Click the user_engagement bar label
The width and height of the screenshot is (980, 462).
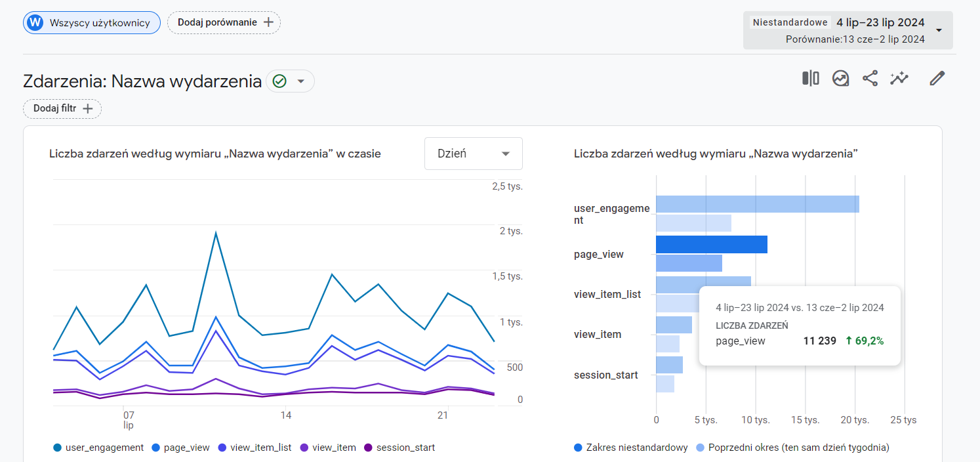pyautogui.click(x=611, y=215)
